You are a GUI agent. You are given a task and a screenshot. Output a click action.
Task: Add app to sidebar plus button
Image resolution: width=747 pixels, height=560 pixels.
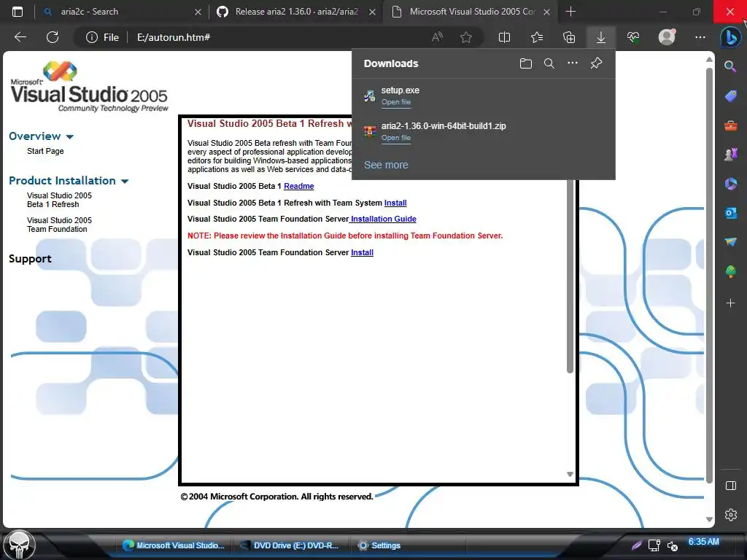[730, 303]
